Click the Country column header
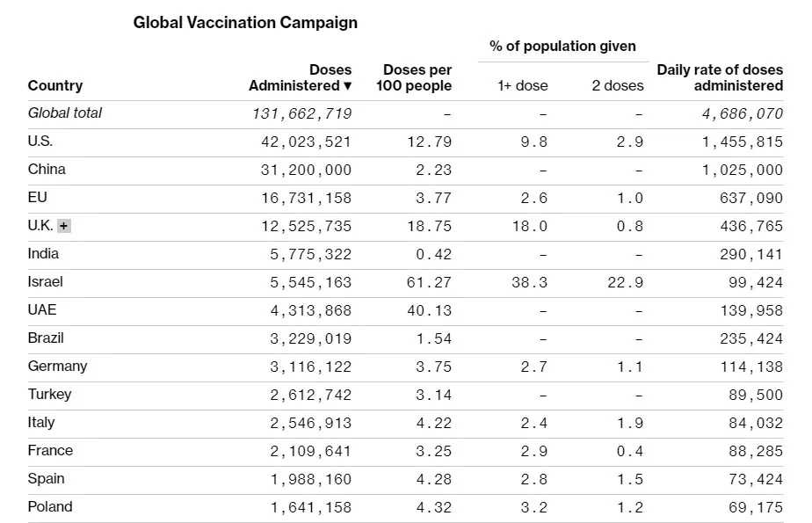The image size is (812, 523). click(x=55, y=85)
